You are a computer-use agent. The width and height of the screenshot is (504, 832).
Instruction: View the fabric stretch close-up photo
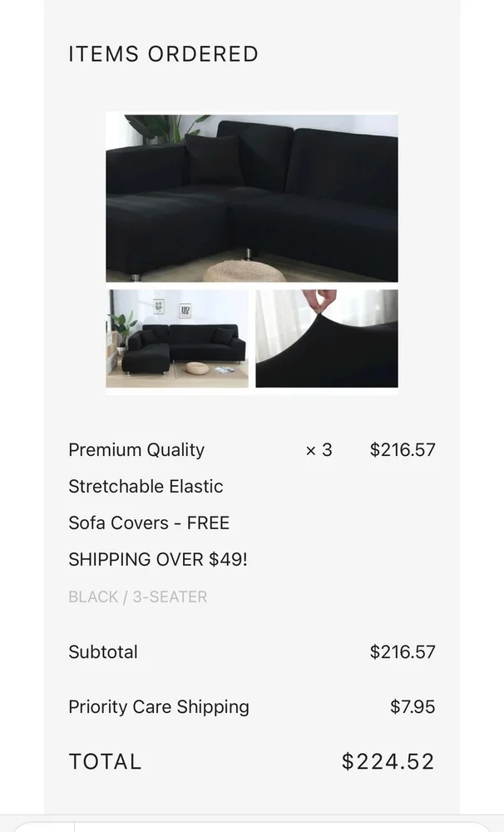(327, 338)
